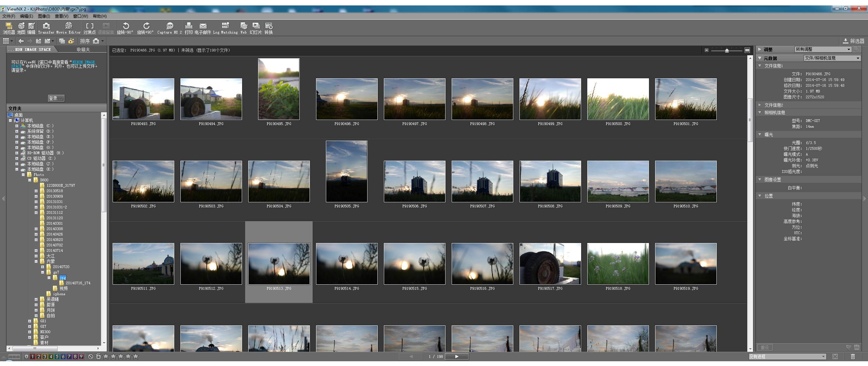Collapse the 曝光 section
The width and height of the screenshot is (868, 366).
click(760, 135)
